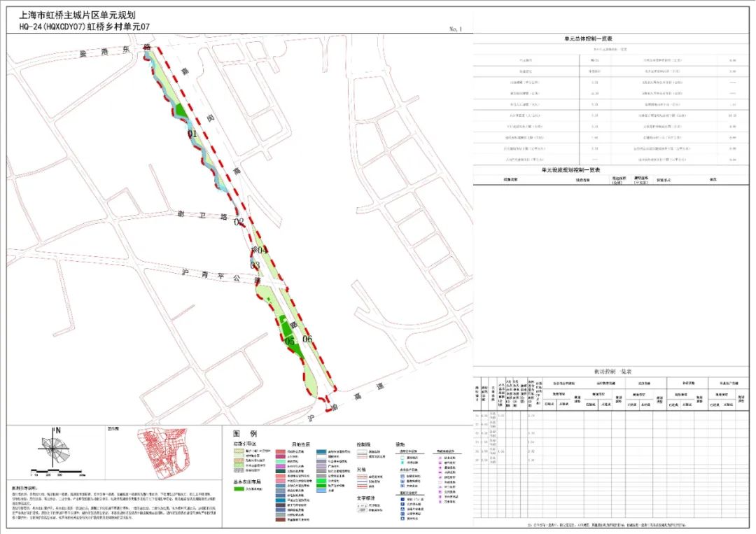Select the 单元设施规划控制一览表 heading
Image resolution: width=756 pixels, height=534 pixels.
(x=571, y=170)
